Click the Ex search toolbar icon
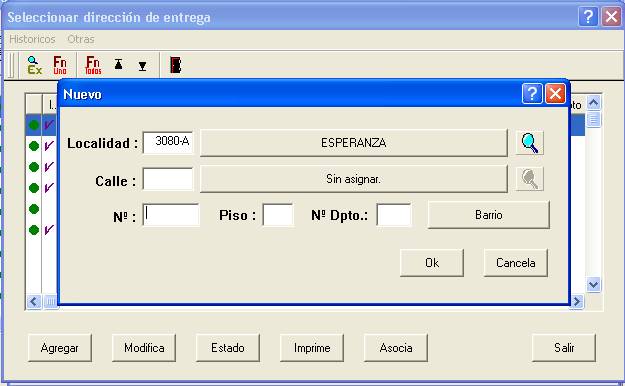 (34, 65)
